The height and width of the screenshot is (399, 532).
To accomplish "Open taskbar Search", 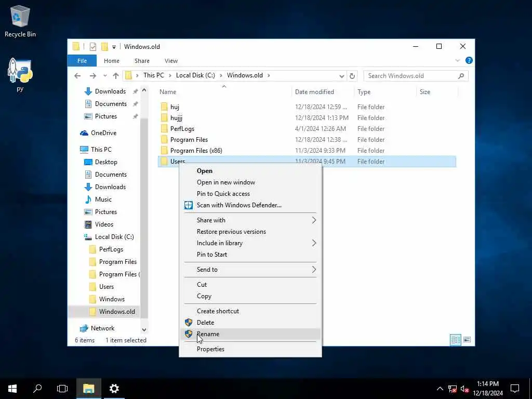I will pyautogui.click(x=37, y=389).
